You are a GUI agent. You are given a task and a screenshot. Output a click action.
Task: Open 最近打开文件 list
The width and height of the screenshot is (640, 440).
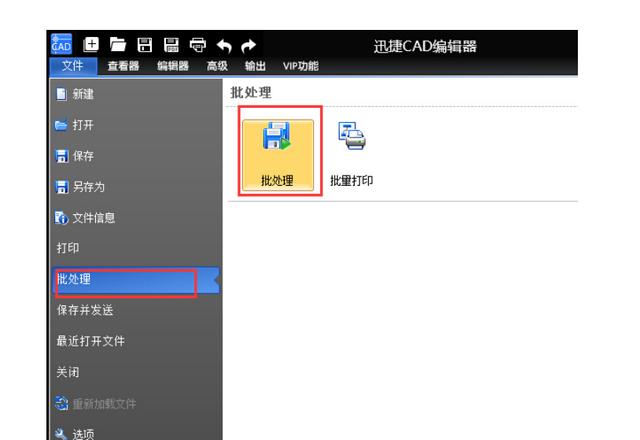(136, 341)
